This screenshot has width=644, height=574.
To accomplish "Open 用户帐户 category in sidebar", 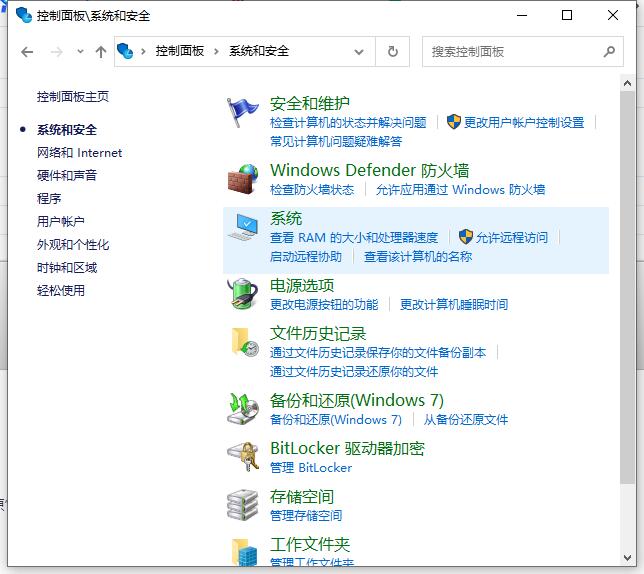I will point(60,221).
